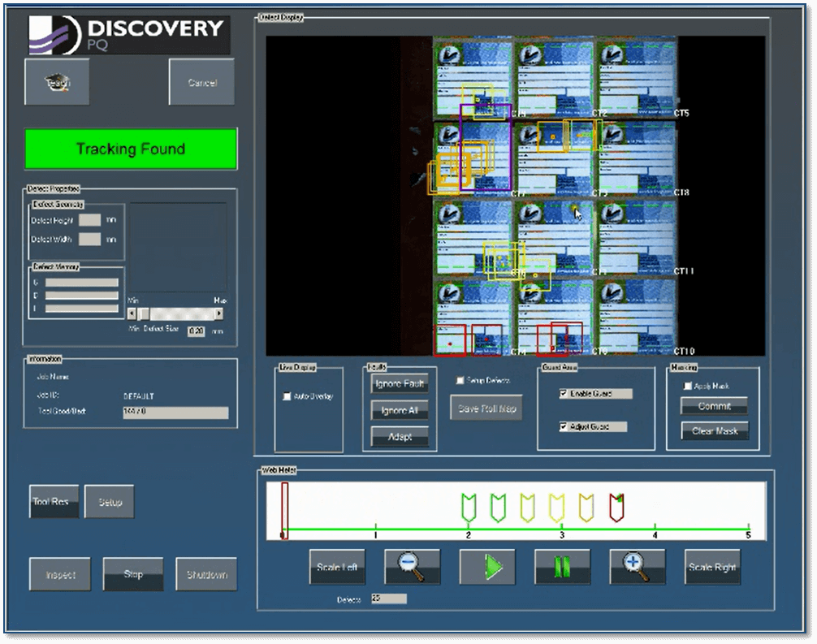Toggle the Setup Defects checkbox
This screenshot has width=817, height=644.
point(460,380)
